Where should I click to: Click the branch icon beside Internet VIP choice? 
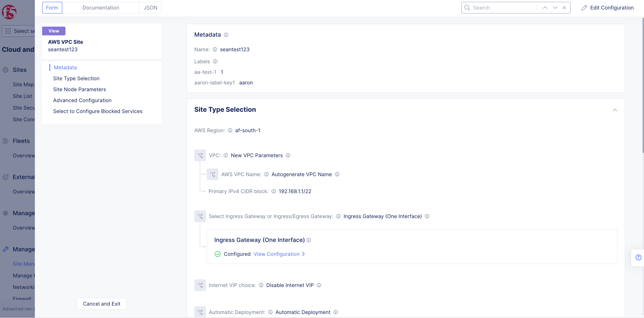(x=200, y=285)
